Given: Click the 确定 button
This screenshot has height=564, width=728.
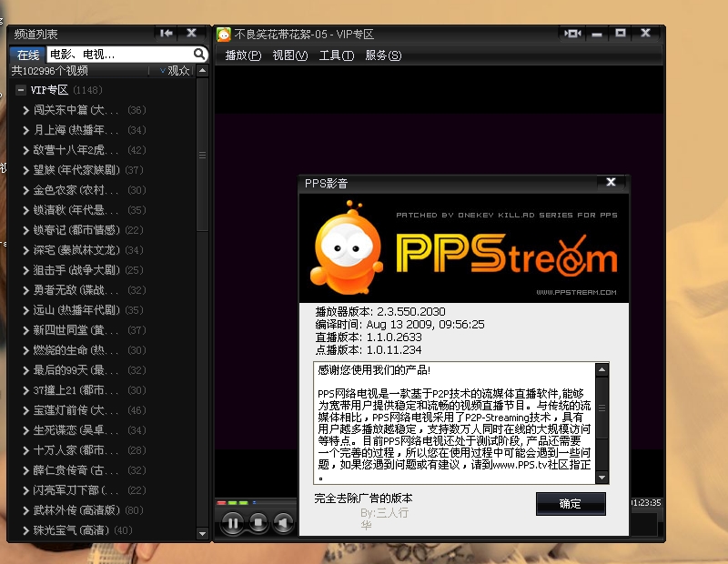Looking at the screenshot, I should (571, 504).
